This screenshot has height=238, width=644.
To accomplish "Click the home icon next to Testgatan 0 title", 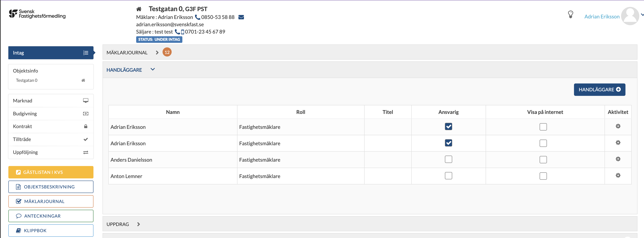I will point(139,9).
